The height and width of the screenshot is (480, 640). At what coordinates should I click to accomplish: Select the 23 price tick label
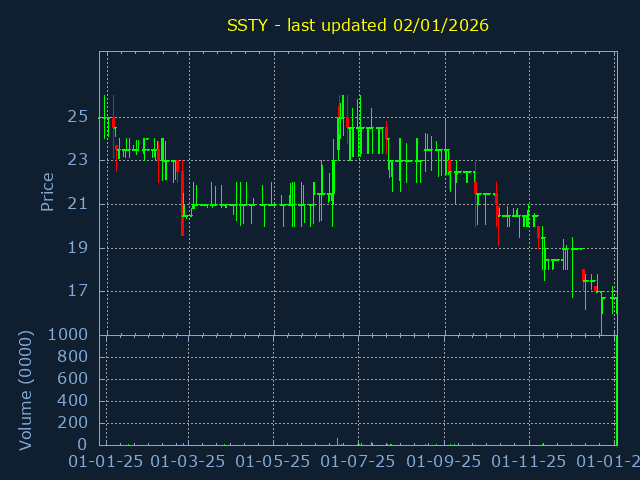(x=78, y=160)
